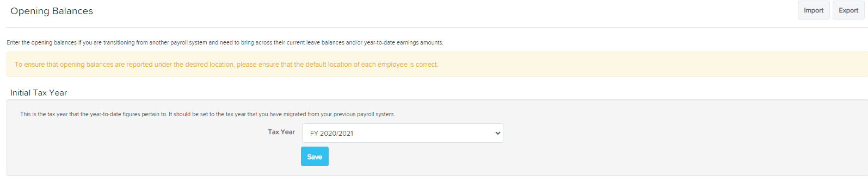Click the Tax Year field label

click(x=281, y=132)
